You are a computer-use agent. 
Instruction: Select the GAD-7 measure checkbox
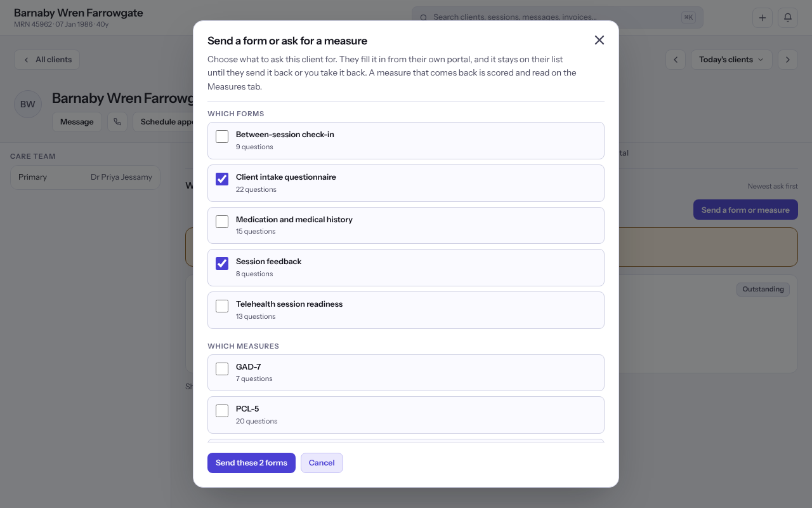pyautogui.click(x=222, y=369)
